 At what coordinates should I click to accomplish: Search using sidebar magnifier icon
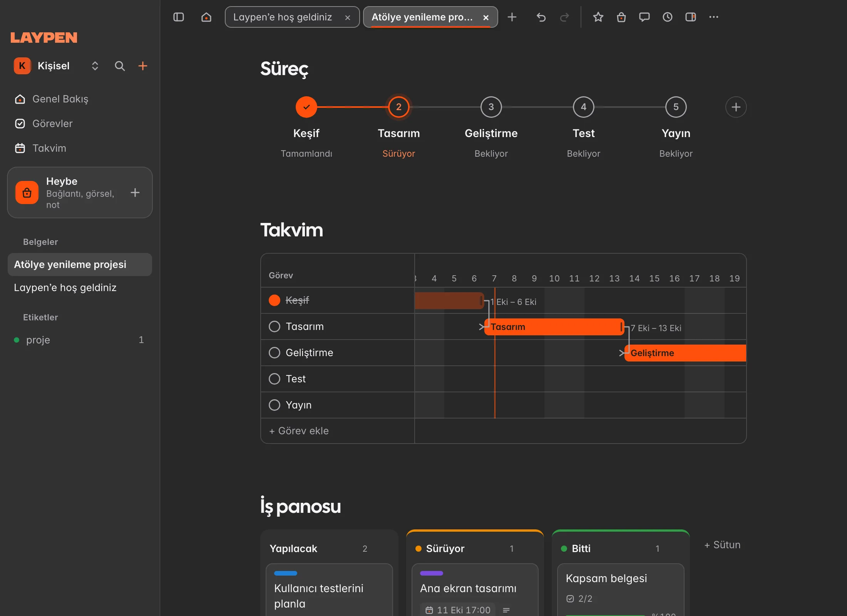click(x=120, y=66)
